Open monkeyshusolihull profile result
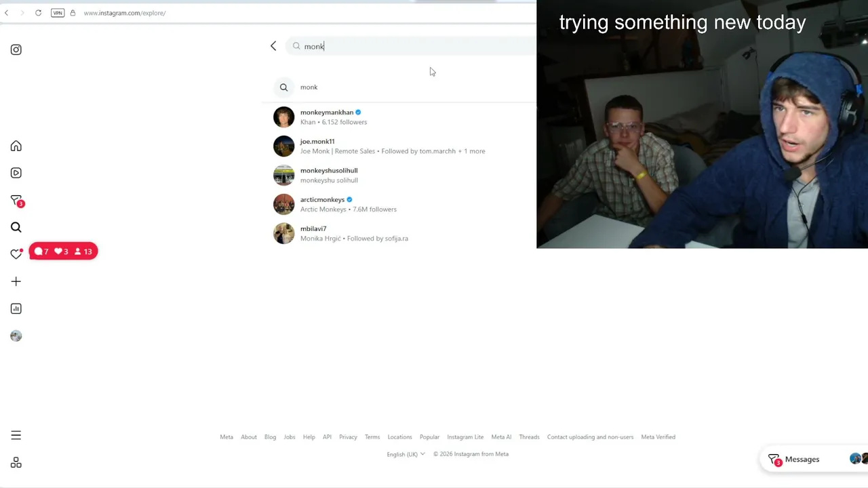Viewport: 868px width, 488px height. click(x=400, y=176)
